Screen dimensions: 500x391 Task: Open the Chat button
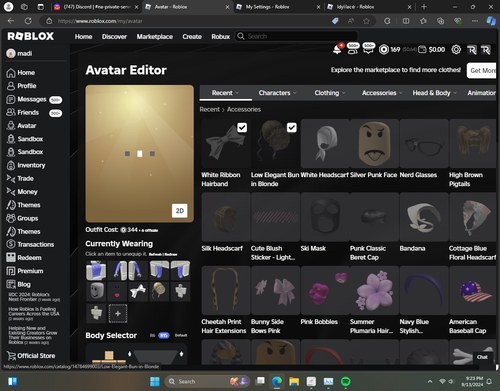tap(482, 357)
